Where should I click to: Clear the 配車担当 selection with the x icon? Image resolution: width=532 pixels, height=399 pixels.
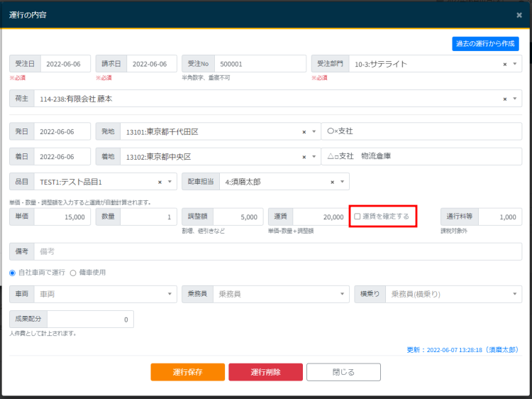click(x=332, y=182)
